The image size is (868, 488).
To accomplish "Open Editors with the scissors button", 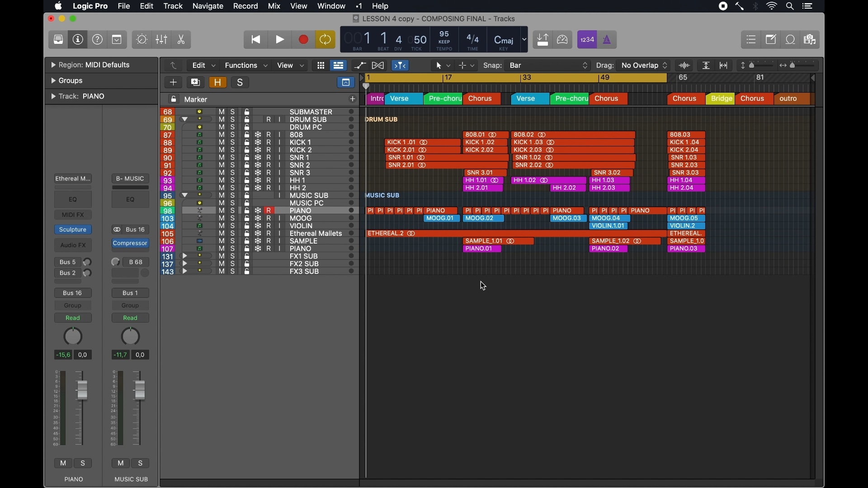I will pyautogui.click(x=182, y=40).
